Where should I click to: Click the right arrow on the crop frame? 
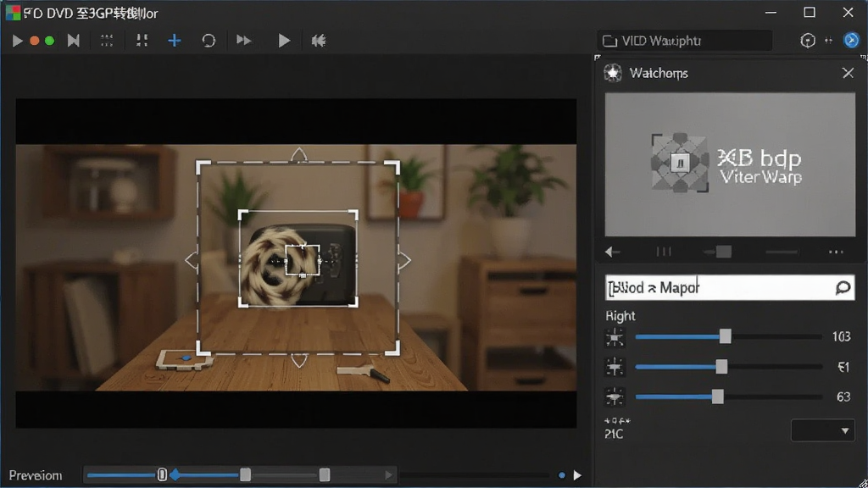click(x=404, y=260)
